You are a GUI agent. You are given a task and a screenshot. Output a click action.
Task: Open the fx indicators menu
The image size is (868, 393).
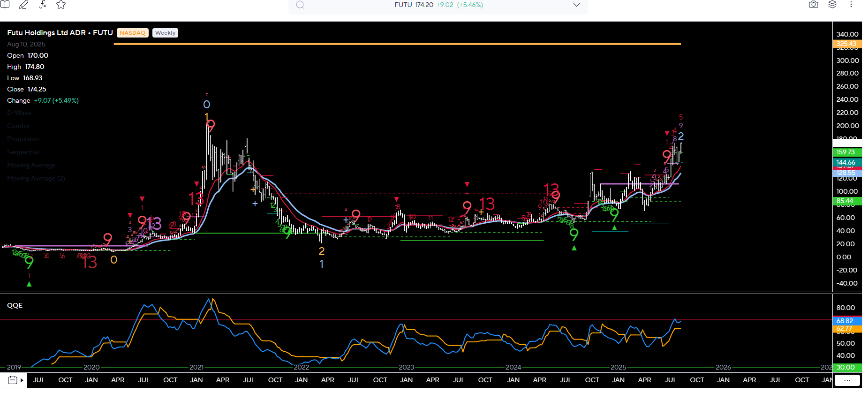point(43,5)
